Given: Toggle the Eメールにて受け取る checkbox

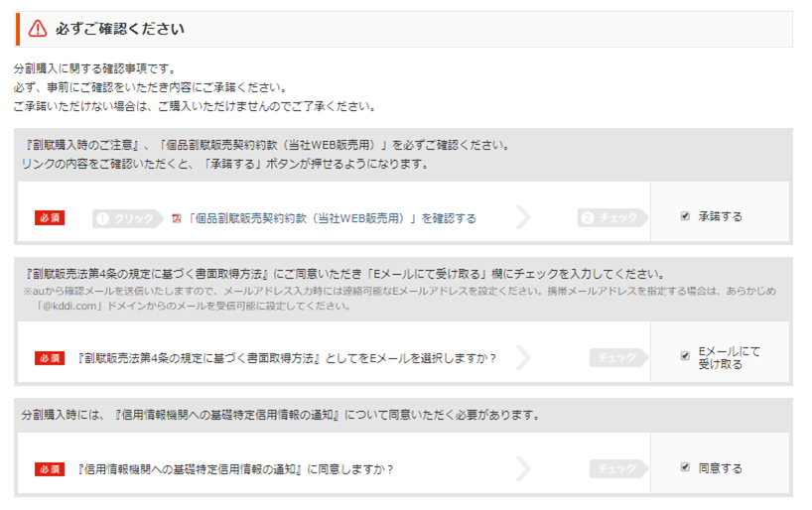Looking at the screenshot, I should [685, 355].
